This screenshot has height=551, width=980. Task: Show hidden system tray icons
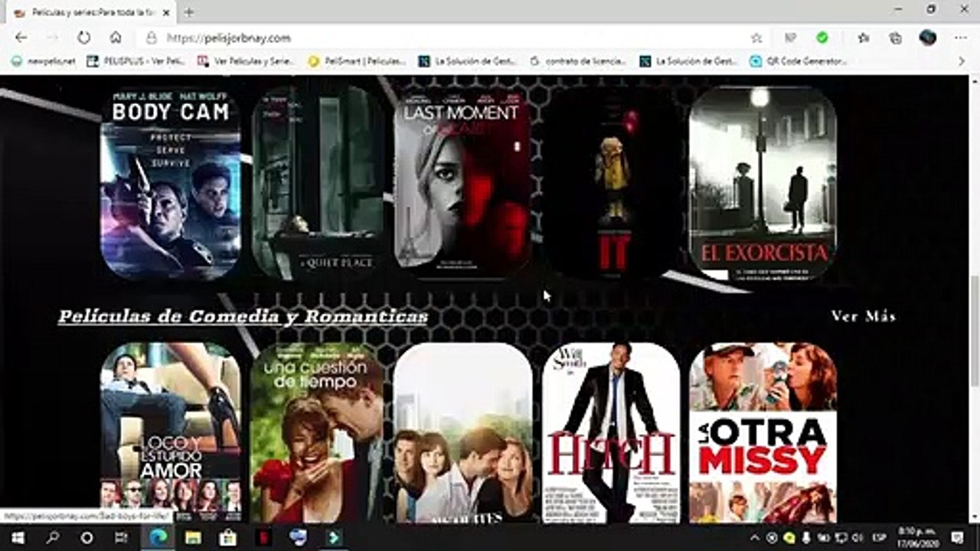coord(755,537)
